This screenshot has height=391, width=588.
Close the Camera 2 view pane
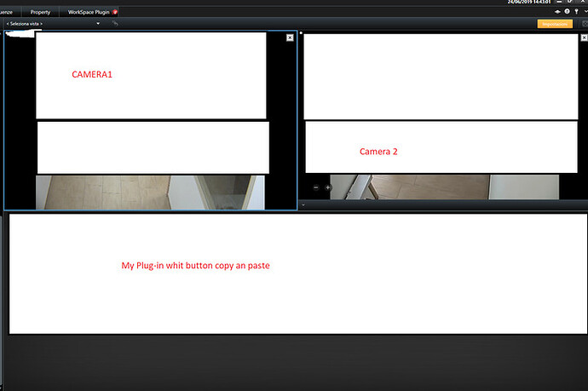pyautogui.click(x=583, y=37)
